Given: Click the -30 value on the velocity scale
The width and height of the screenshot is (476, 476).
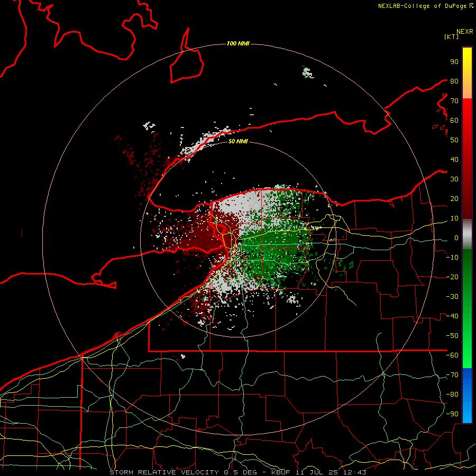Looking at the screenshot, I should (452, 297).
